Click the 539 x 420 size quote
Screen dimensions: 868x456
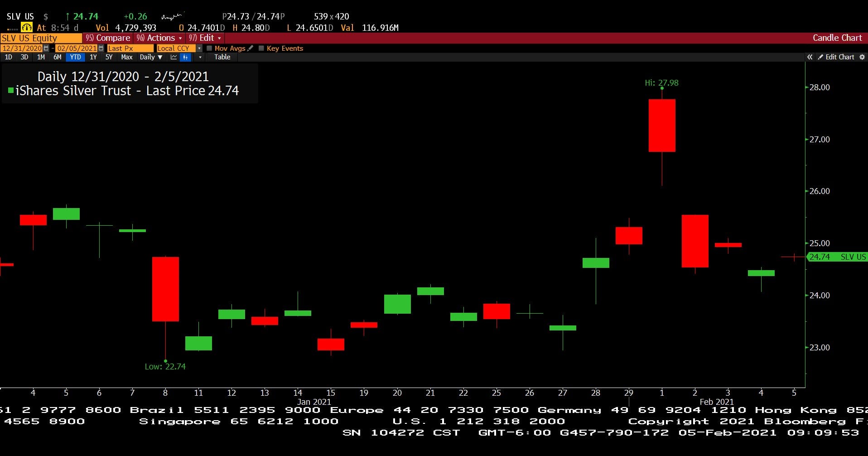point(331,17)
